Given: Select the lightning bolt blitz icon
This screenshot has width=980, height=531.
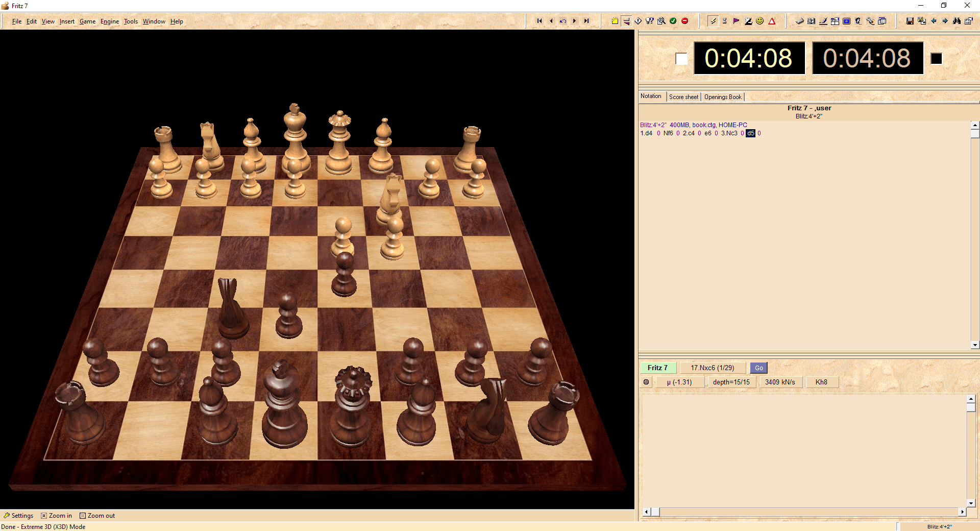Looking at the screenshot, I should 713,21.
